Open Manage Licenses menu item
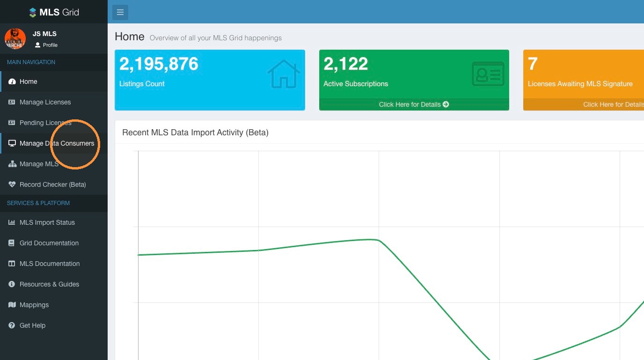 point(54,102)
